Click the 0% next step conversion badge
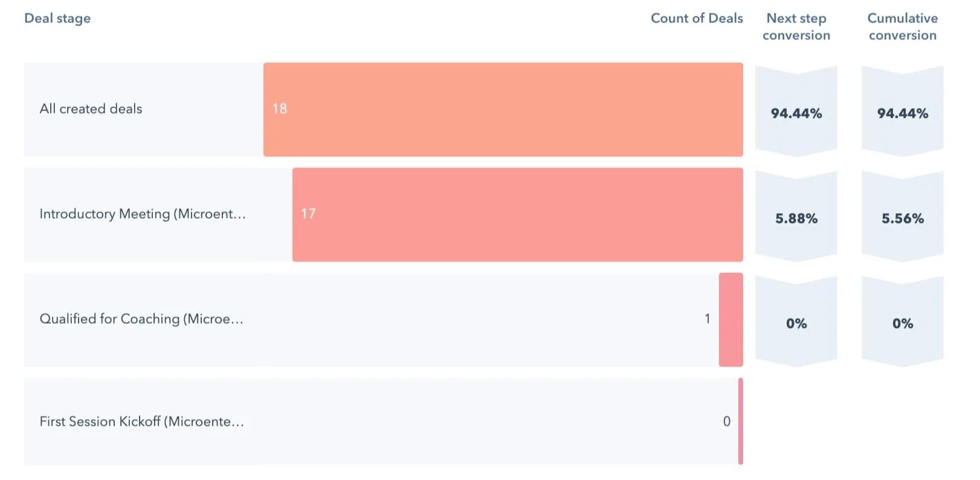The height and width of the screenshot is (480, 980). click(x=796, y=323)
